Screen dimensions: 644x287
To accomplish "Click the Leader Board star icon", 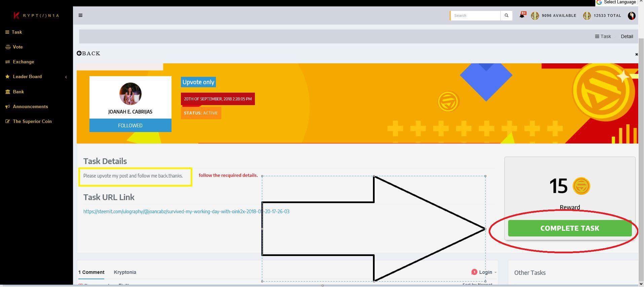I will tap(7, 77).
